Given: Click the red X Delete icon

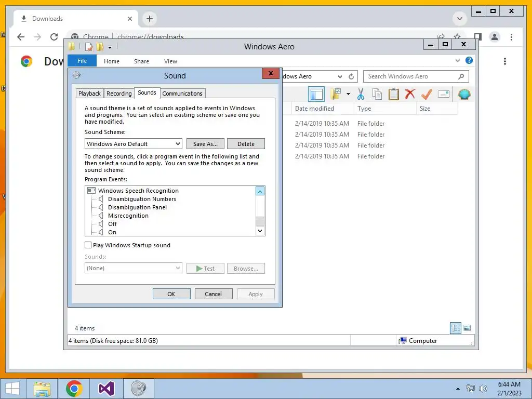Looking at the screenshot, I should click(410, 94).
